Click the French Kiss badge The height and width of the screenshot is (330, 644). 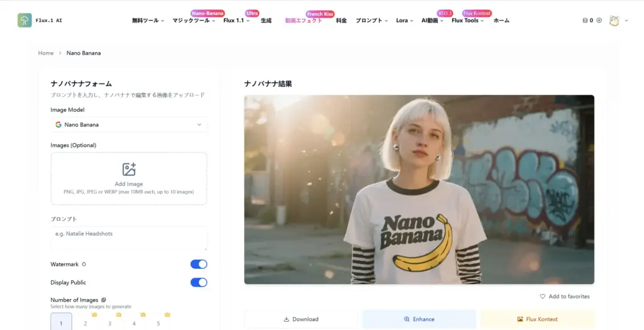[x=320, y=14]
